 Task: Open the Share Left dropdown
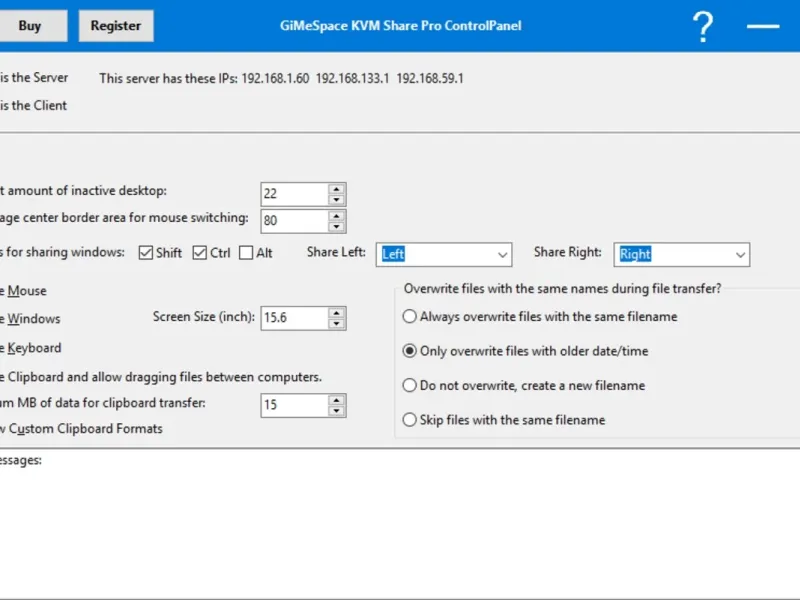[444, 254]
